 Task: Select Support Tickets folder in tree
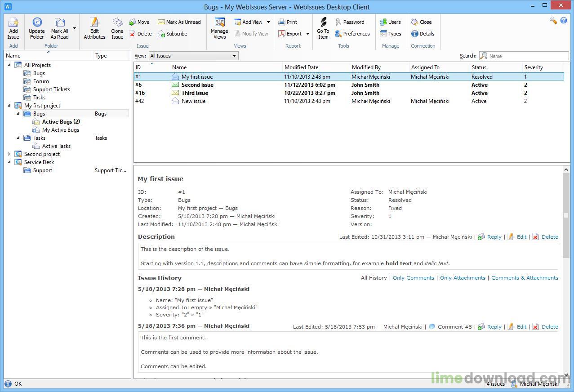click(x=52, y=89)
